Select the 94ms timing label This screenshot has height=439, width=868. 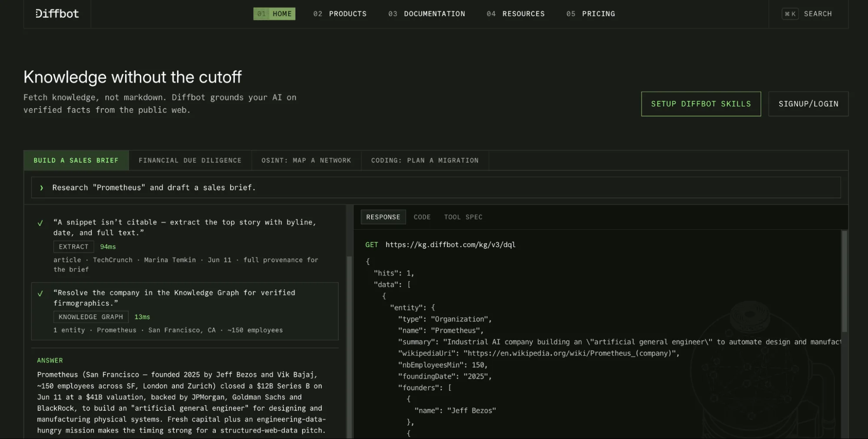pyautogui.click(x=108, y=247)
